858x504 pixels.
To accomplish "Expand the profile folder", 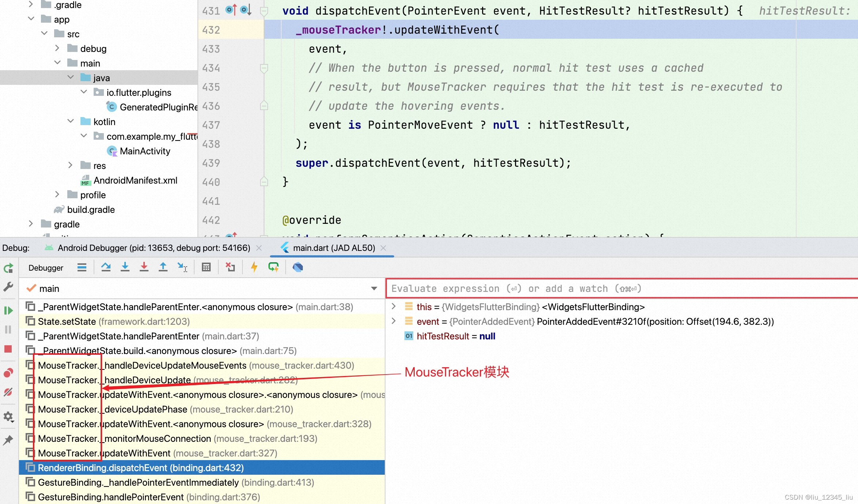I will 57,195.
